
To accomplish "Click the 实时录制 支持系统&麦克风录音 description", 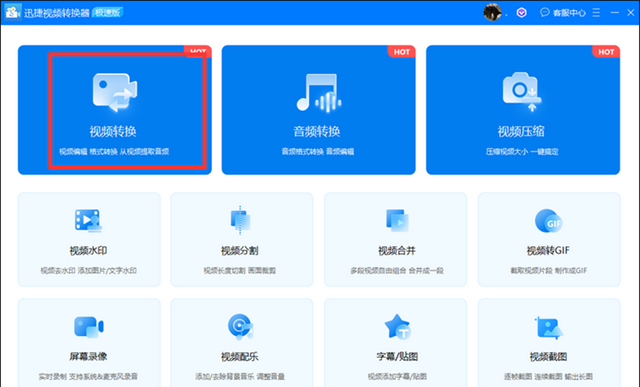I will 88,376.
